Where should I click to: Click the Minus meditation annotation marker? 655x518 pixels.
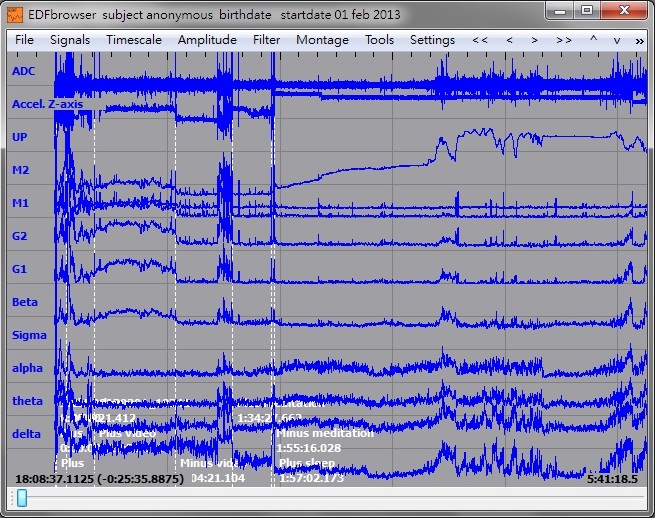click(325, 433)
